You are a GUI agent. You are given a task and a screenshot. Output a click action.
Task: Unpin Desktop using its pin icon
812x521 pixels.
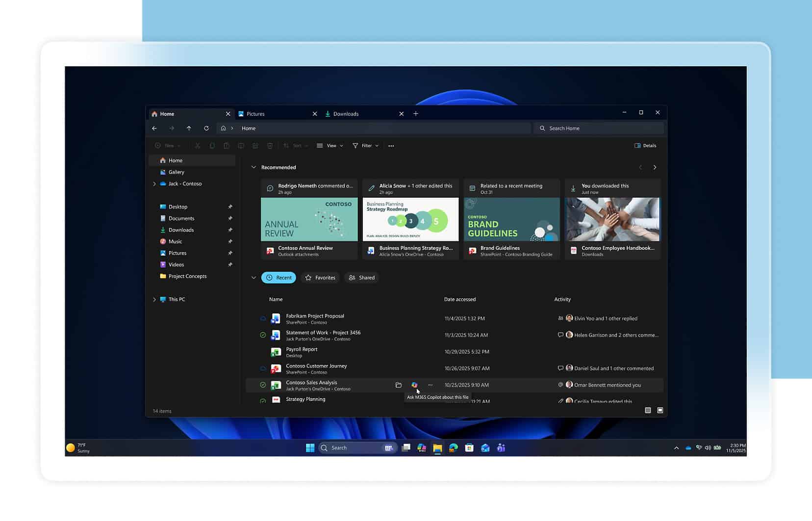point(230,207)
